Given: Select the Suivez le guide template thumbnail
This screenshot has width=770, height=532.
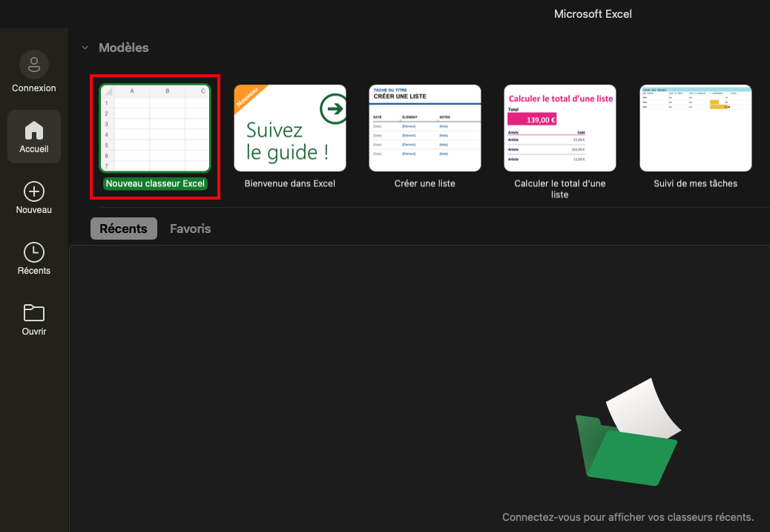Looking at the screenshot, I should pos(290,128).
